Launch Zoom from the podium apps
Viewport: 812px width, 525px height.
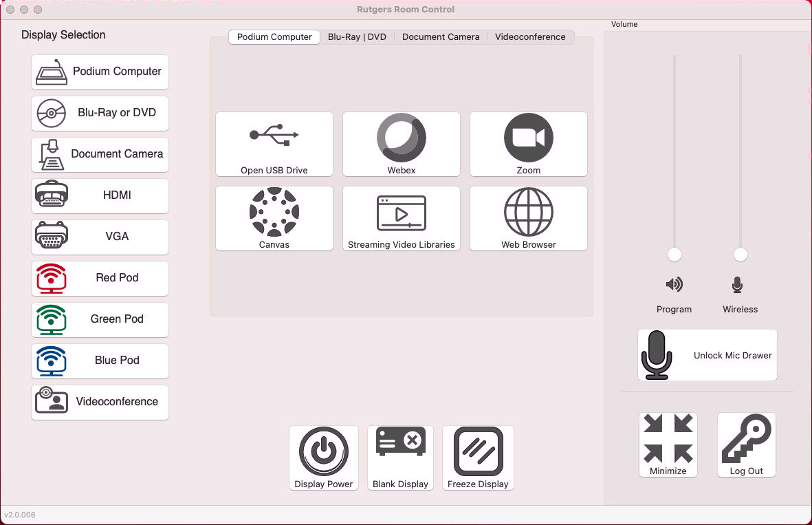click(528, 144)
